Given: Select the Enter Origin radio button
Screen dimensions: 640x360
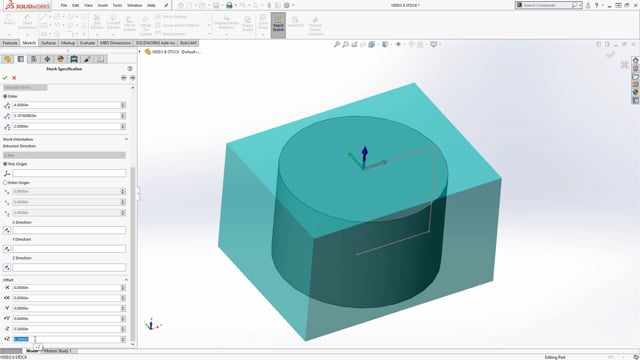Looking at the screenshot, I should [x=5, y=182].
